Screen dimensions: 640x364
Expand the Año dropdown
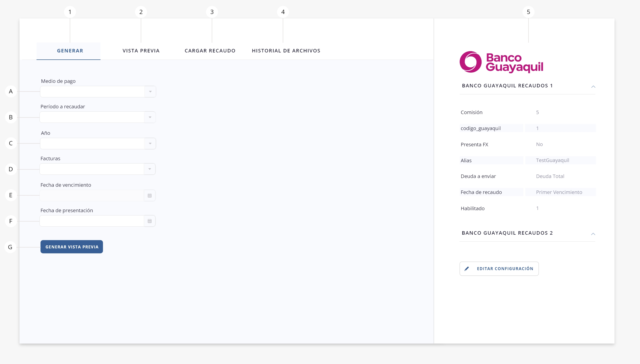click(150, 144)
